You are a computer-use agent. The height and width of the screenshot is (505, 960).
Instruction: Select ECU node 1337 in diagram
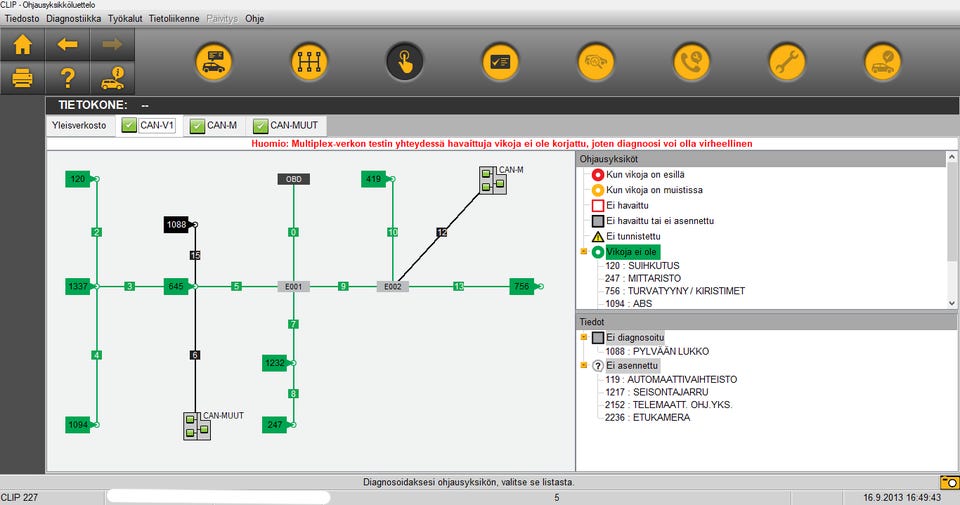(78, 286)
